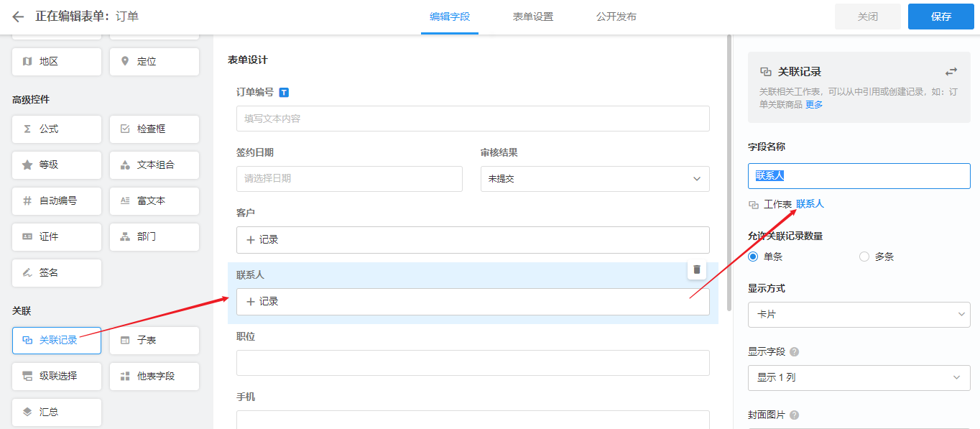
Task: Add the 检查框 checkbox control
Action: (x=154, y=129)
